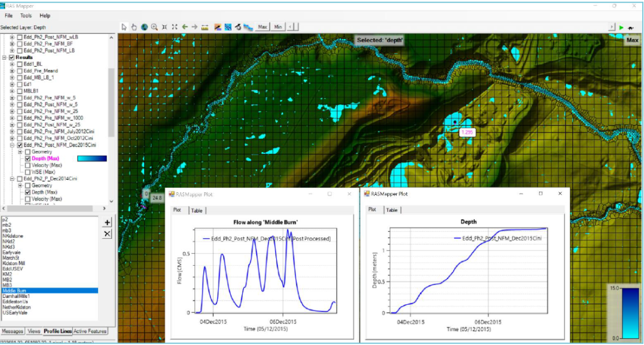This screenshot has height=345, width=644.
Task: Expand the Edd1_BL tree node
Action: click(x=12, y=64)
